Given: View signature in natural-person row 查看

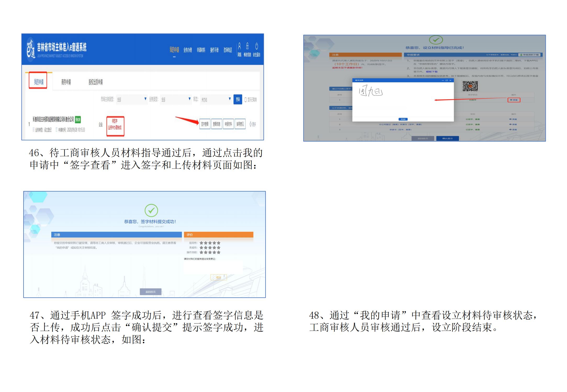Looking at the screenshot, I should click(x=514, y=100).
